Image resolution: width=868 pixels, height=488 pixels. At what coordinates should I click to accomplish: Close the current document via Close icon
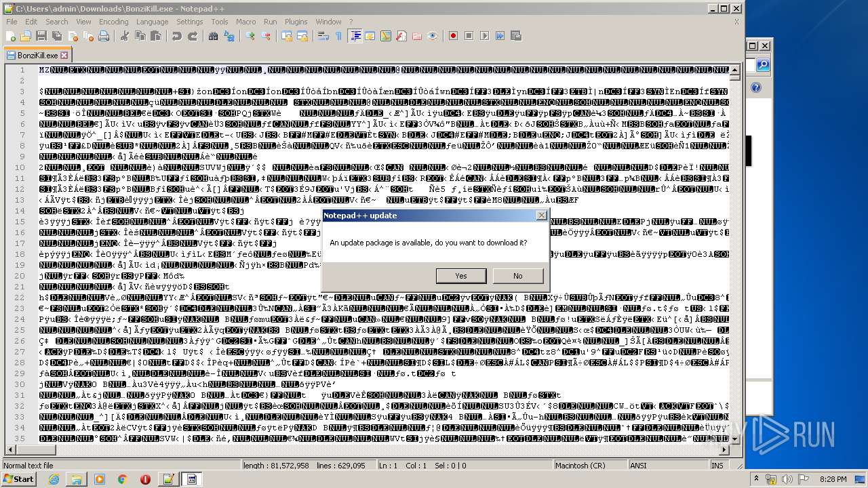coord(73,36)
